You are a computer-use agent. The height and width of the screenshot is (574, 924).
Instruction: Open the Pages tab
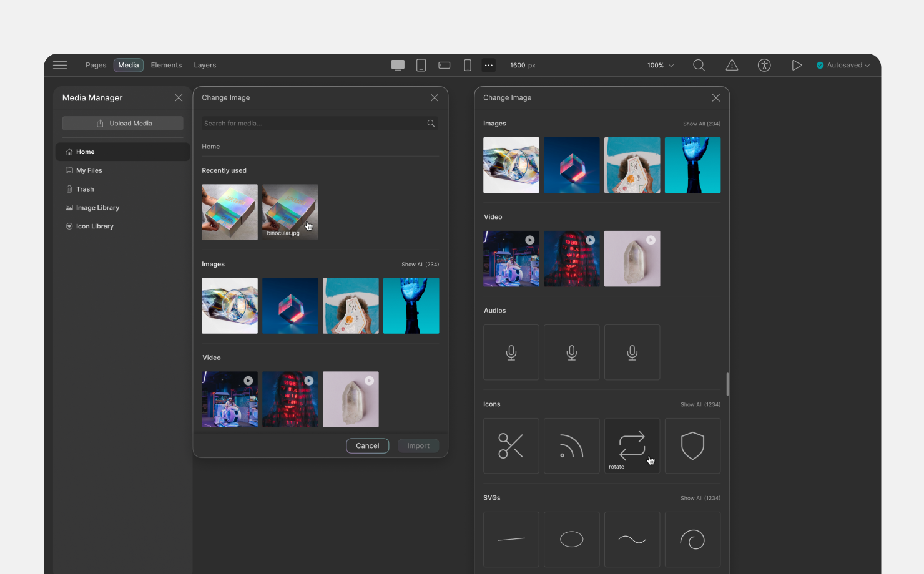click(x=96, y=65)
